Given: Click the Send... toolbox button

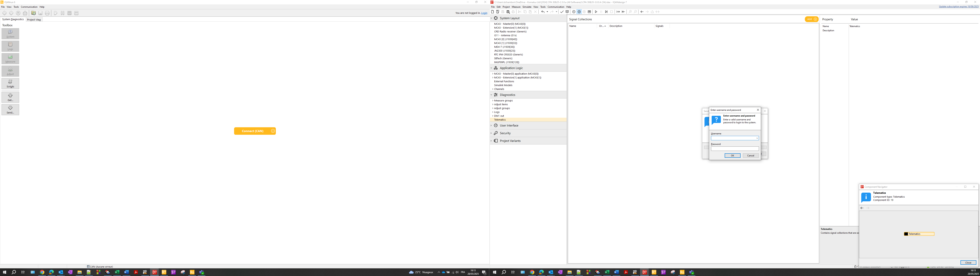Looking at the screenshot, I should coord(10,109).
